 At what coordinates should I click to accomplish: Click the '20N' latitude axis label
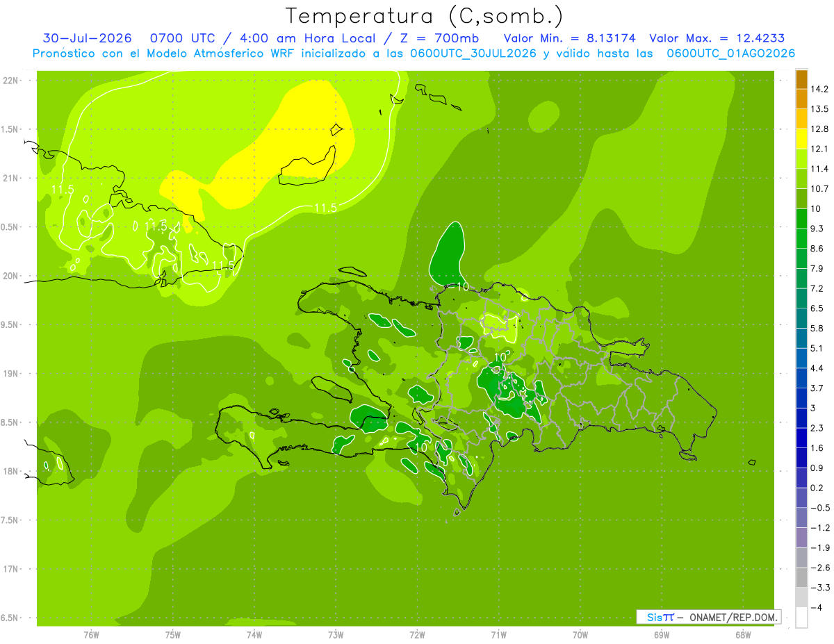point(12,276)
